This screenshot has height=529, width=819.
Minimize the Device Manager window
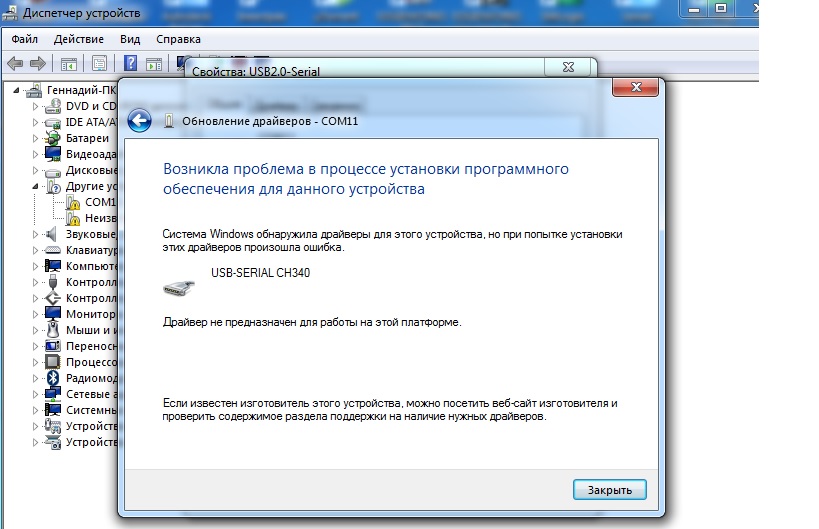(x=694, y=9)
